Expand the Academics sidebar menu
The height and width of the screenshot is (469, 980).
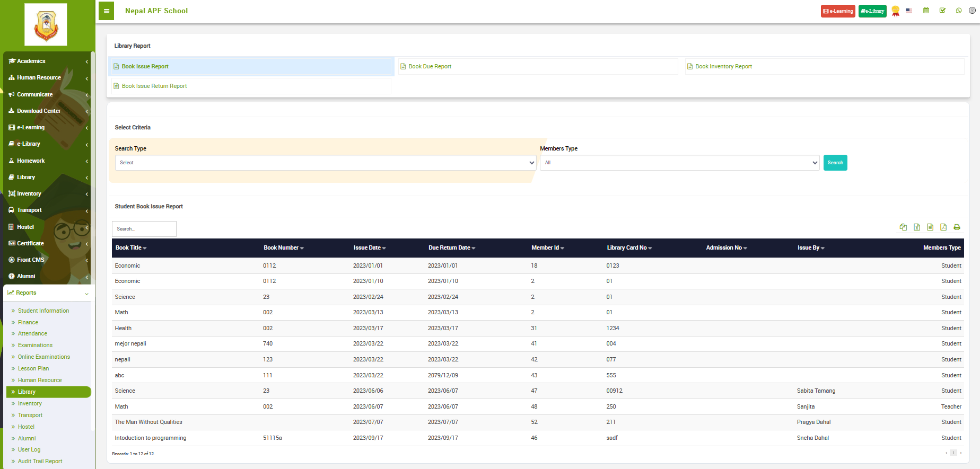[48, 61]
